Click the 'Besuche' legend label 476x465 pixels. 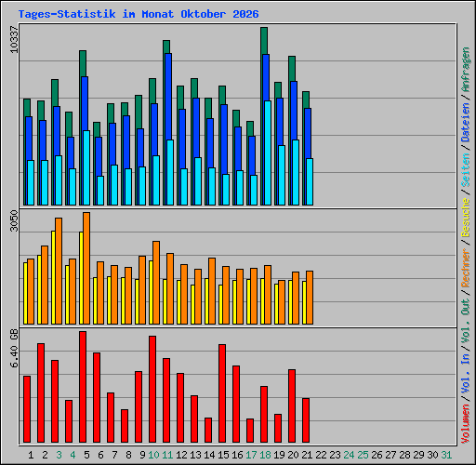466,218
